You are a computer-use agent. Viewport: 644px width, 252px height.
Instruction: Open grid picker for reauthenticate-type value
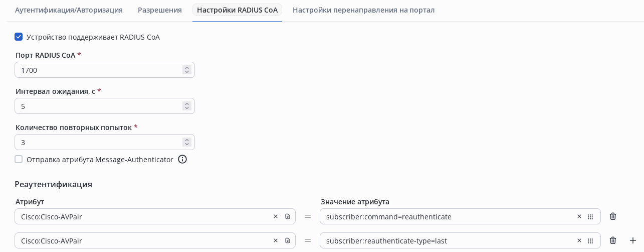pos(590,240)
